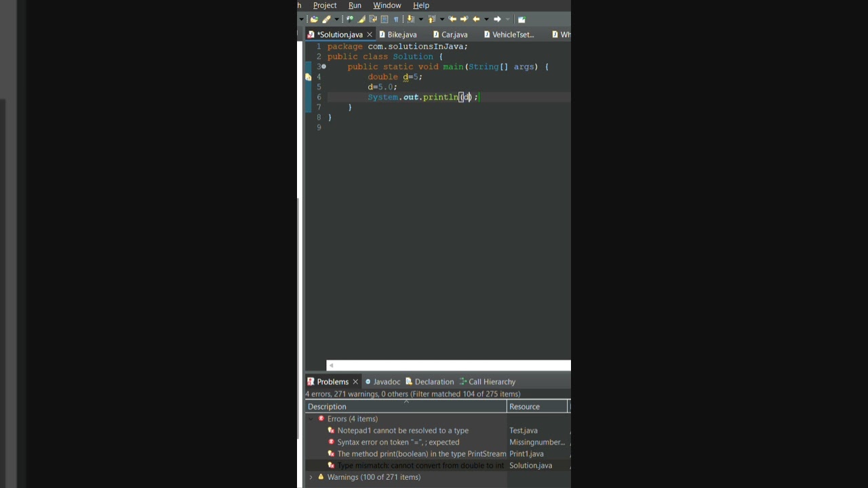
Task: Select the Warnings group row label
Action: tap(374, 477)
